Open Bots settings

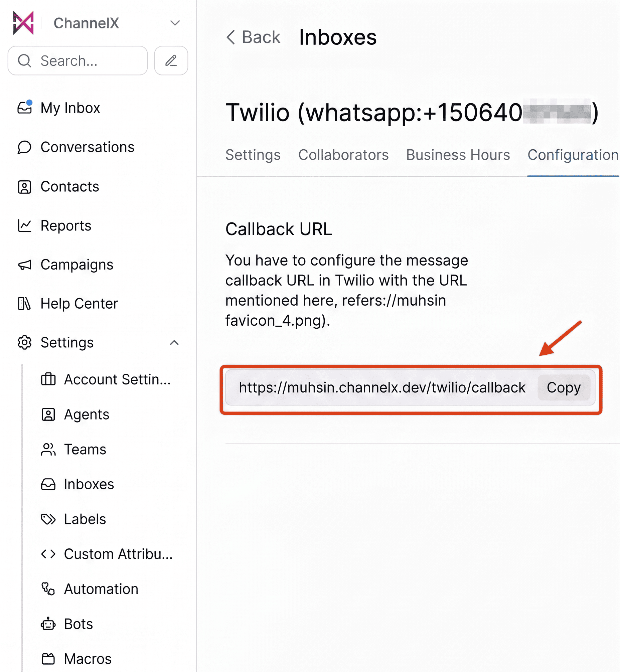(78, 624)
